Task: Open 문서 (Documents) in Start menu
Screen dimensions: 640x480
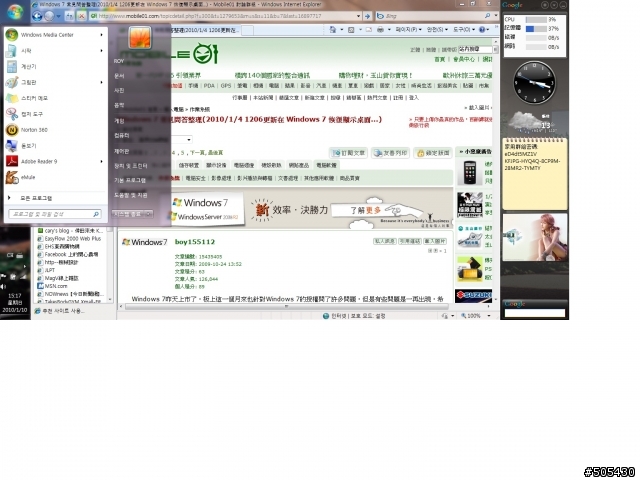Action: 119,76
